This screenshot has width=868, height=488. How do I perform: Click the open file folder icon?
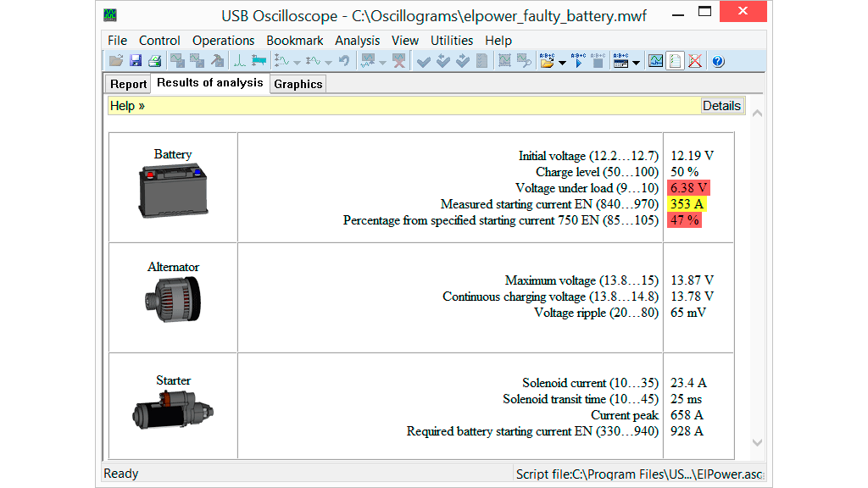(x=115, y=61)
